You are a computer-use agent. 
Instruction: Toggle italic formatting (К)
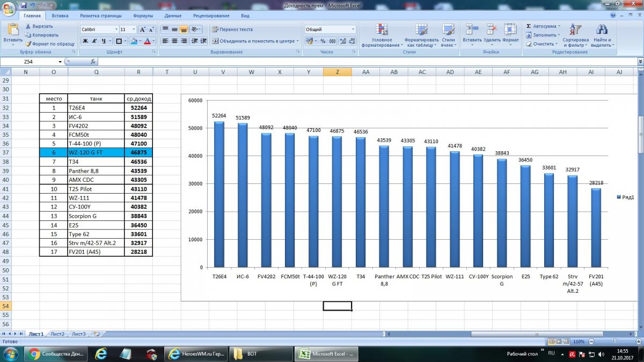coord(94,41)
